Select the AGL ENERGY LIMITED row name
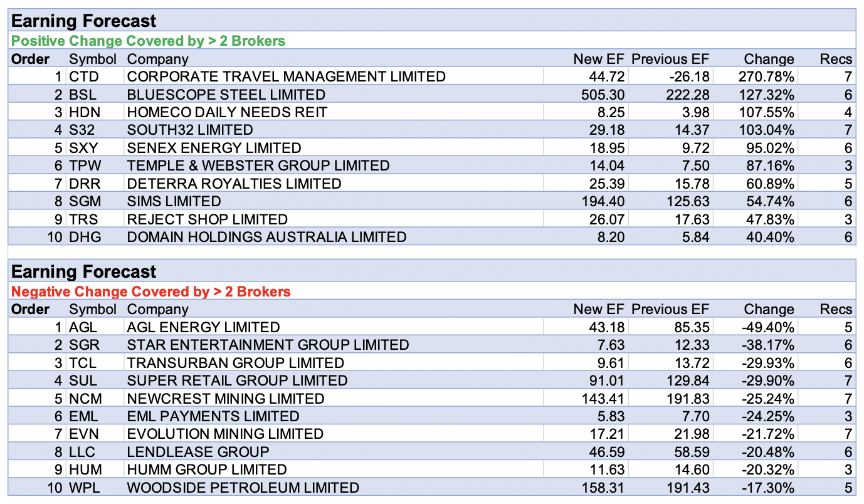The image size is (864, 504). (203, 327)
